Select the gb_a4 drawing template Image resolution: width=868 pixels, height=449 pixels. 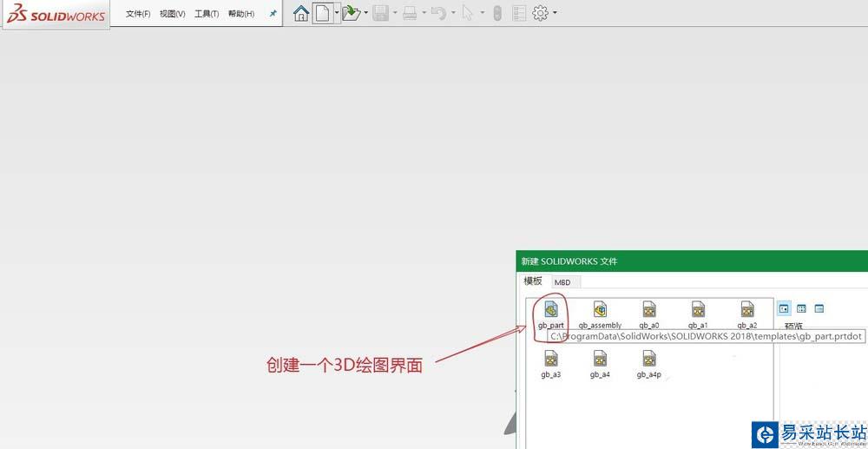click(x=600, y=364)
